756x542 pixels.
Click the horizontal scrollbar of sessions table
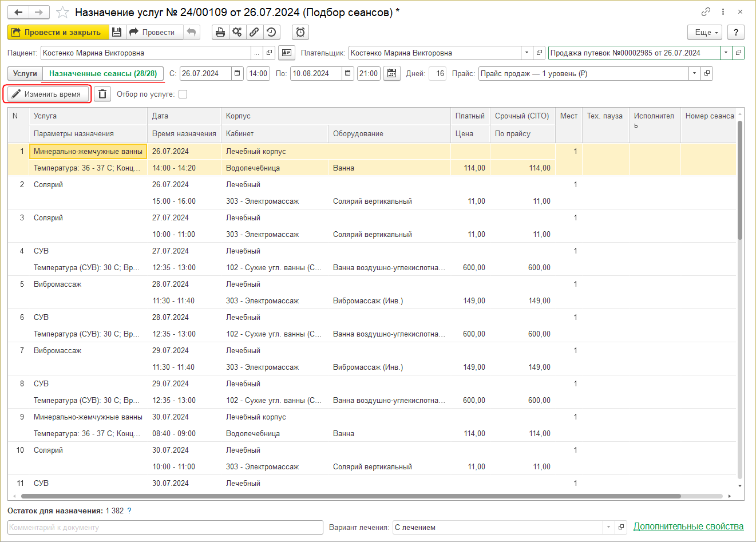point(351,496)
